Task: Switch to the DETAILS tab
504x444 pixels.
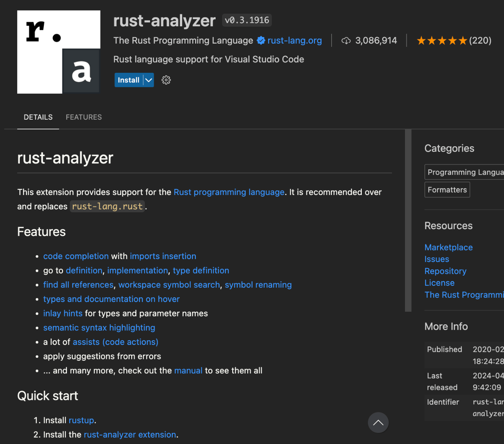Action: pos(38,117)
